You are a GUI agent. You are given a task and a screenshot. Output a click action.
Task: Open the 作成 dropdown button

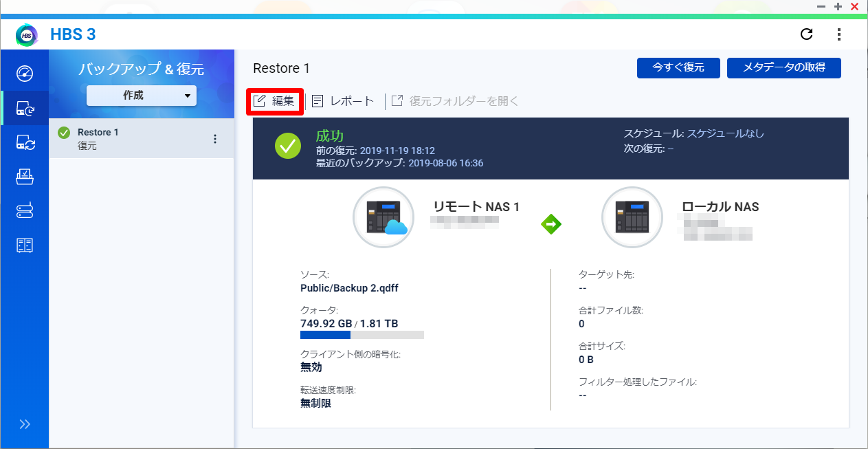click(x=142, y=96)
